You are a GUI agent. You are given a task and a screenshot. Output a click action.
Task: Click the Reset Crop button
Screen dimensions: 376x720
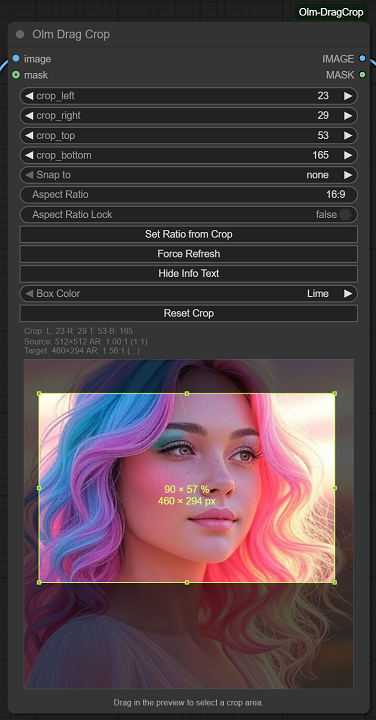click(189, 313)
